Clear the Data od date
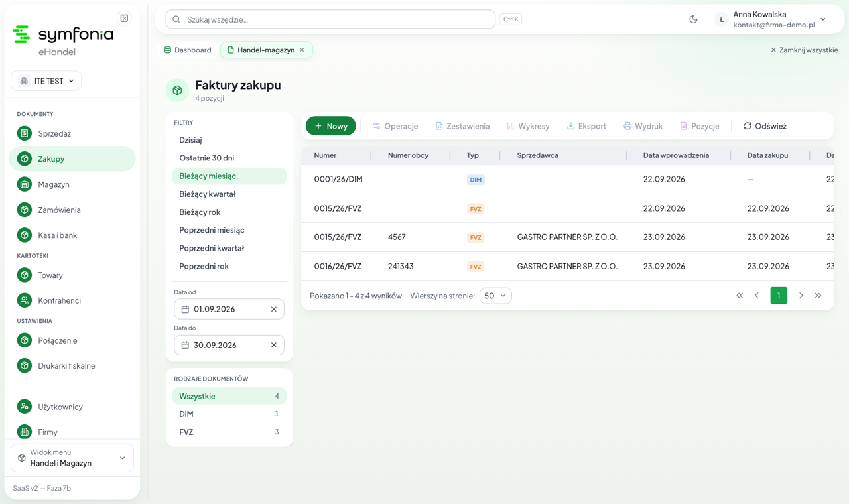849x504 pixels. point(273,309)
